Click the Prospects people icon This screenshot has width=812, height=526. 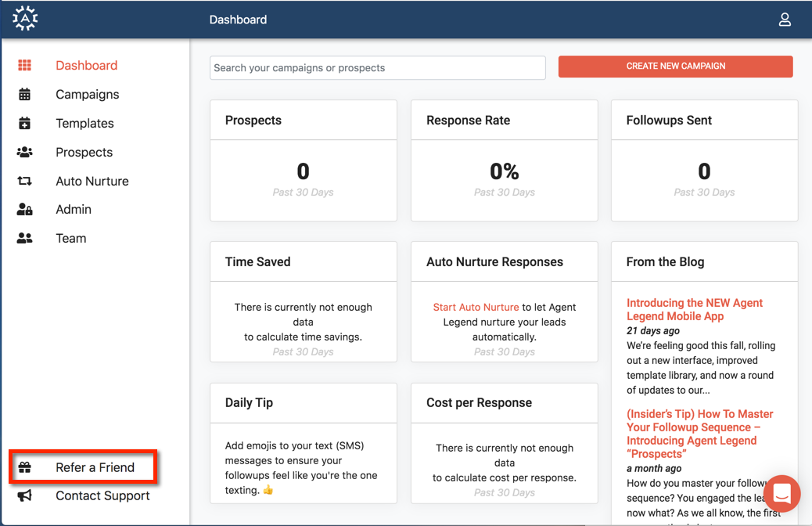(x=25, y=153)
